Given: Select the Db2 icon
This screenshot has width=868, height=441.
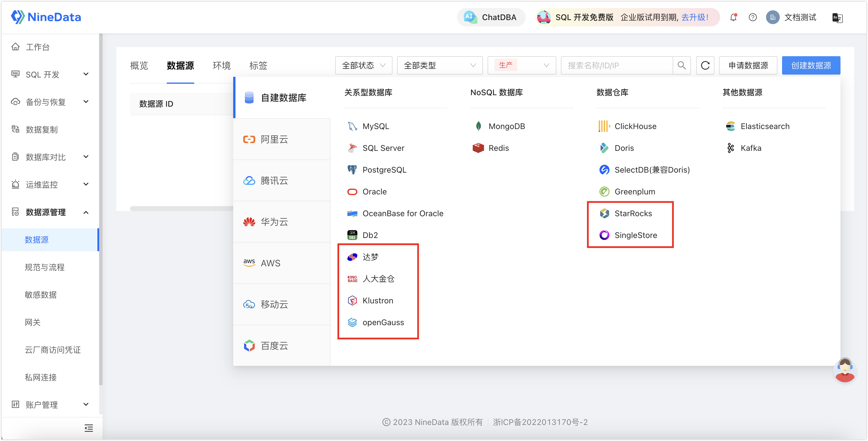Looking at the screenshot, I should (x=352, y=235).
